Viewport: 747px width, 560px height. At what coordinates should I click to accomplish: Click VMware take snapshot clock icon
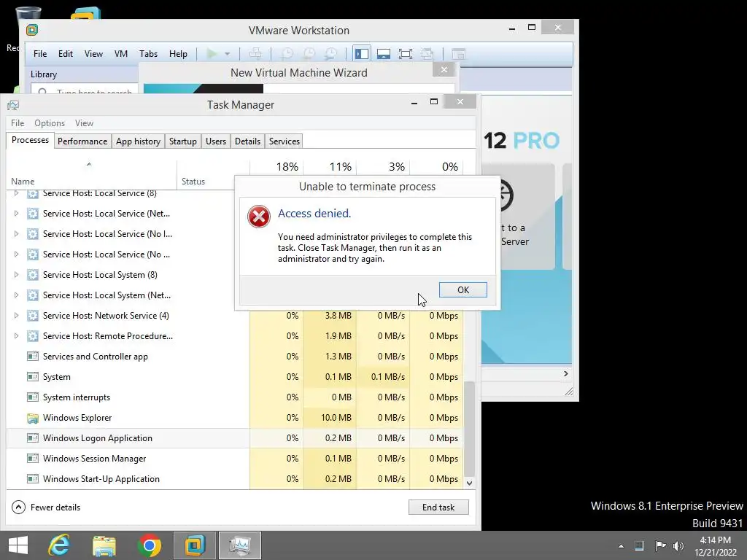coord(287,54)
